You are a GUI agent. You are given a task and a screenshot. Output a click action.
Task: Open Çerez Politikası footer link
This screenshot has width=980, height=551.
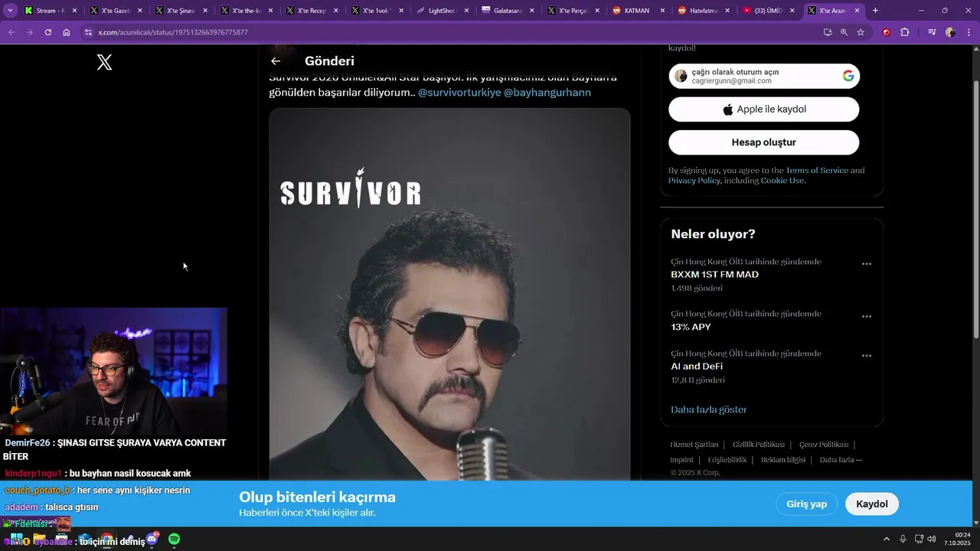824,445
